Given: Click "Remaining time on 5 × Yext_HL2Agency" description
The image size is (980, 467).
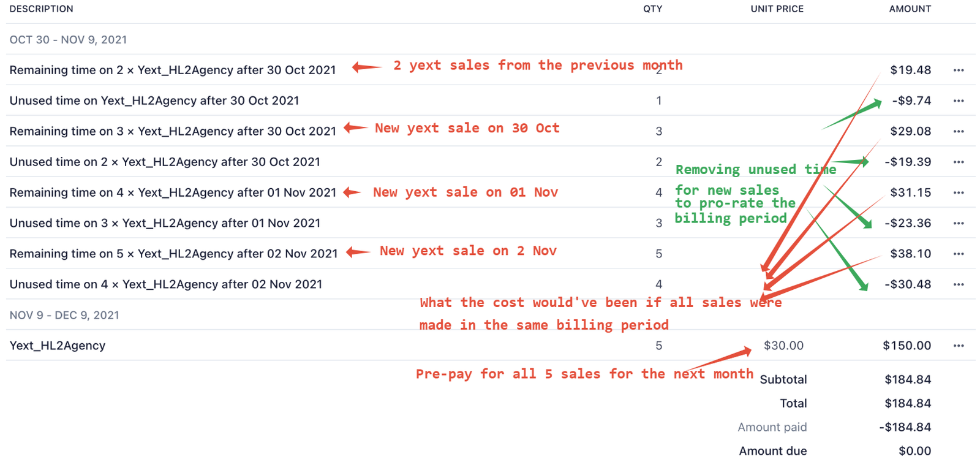Looking at the screenshot, I should (173, 254).
